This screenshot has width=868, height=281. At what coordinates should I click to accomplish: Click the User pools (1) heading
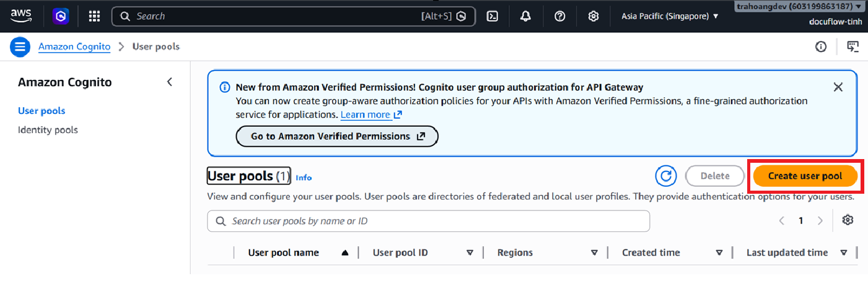[x=248, y=176]
